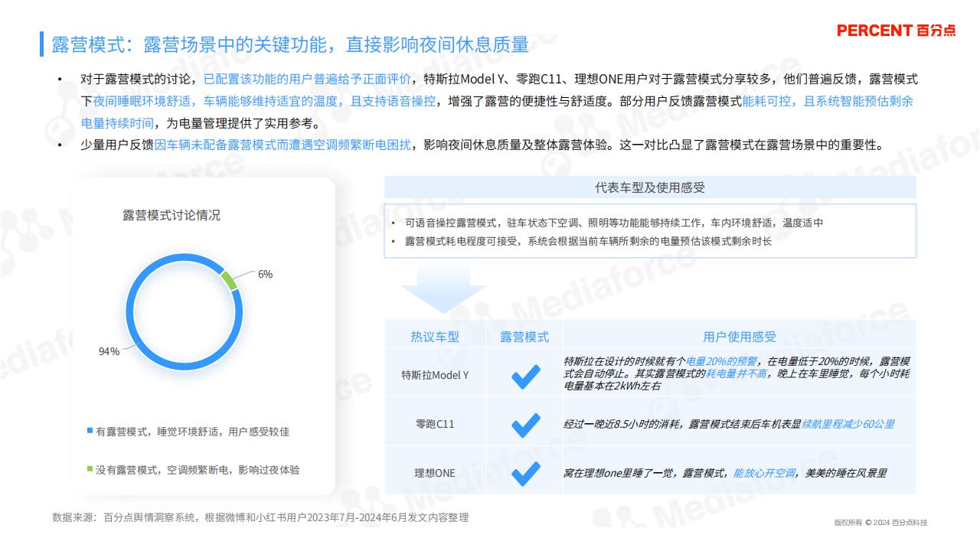
Task: Click the chart title 露营模式讨论情况
Action: pyautogui.click(x=171, y=215)
